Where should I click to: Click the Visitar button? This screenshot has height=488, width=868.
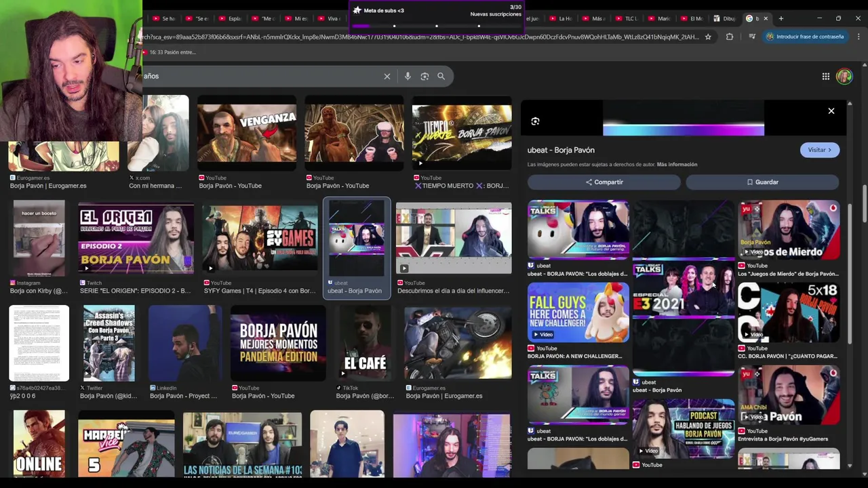(x=820, y=150)
